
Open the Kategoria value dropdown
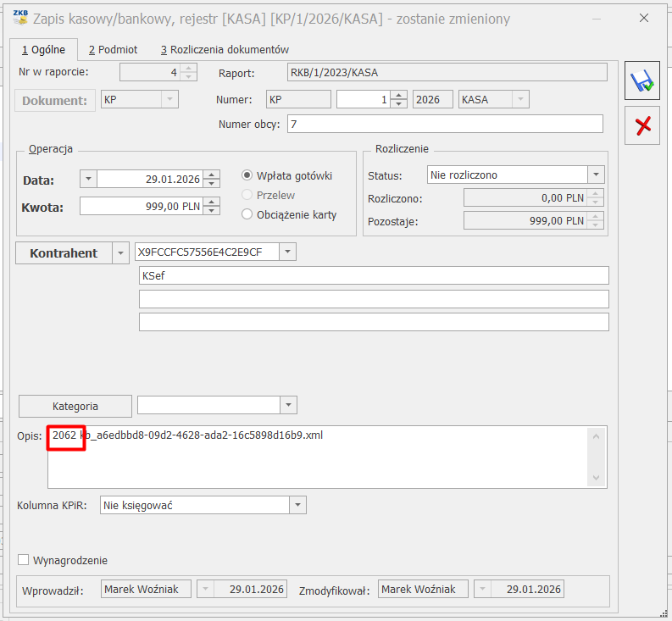tap(289, 406)
